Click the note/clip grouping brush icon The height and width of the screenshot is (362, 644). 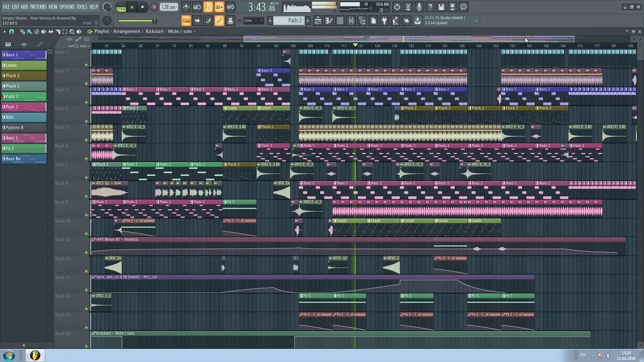[208, 21]
